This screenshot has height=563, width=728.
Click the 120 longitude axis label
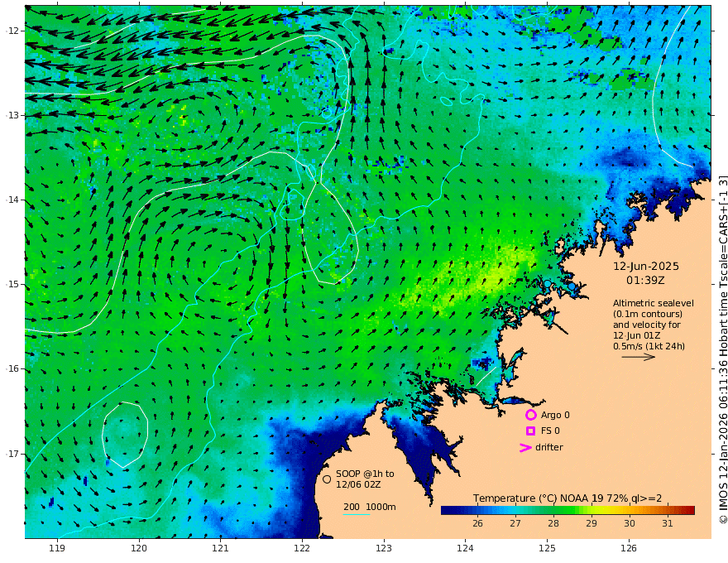tap(139, 548)
